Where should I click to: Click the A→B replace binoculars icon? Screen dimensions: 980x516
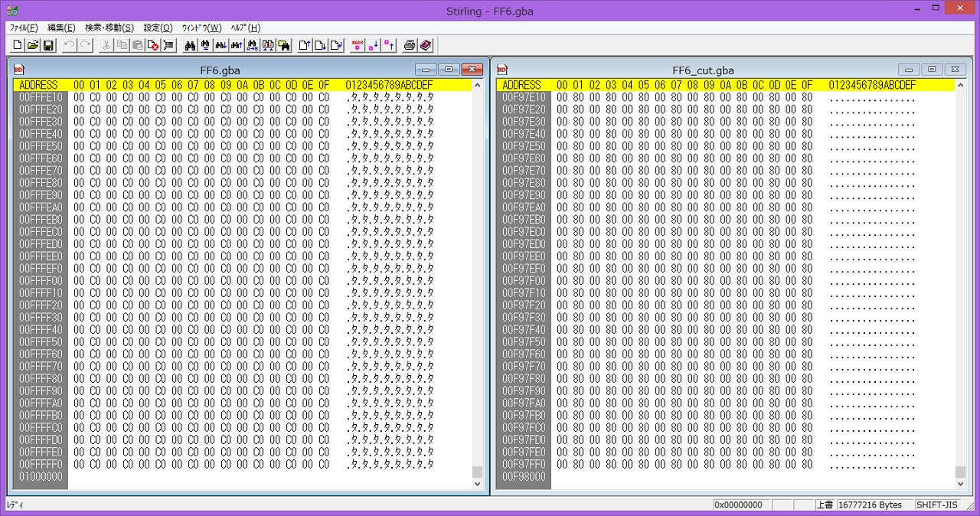(x=253, y=45)
